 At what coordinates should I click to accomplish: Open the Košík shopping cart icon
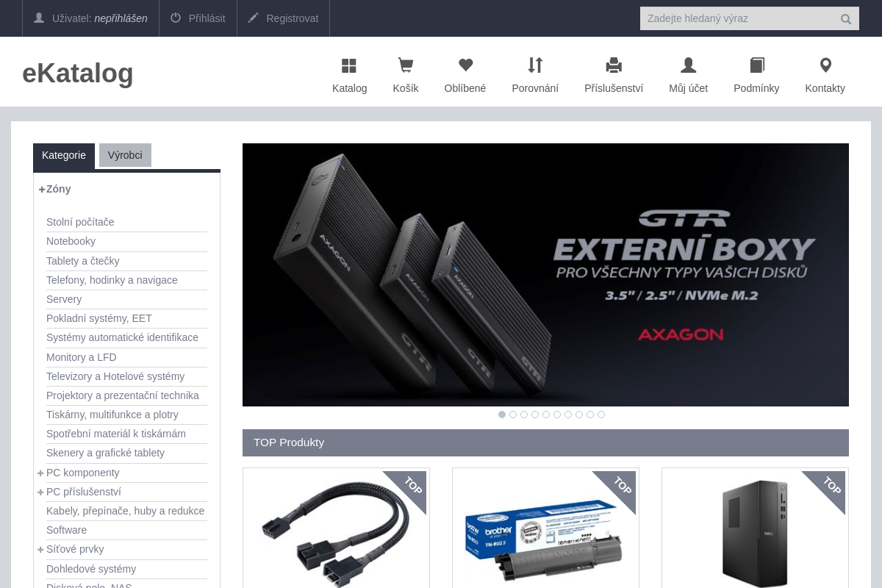click(405, 66)
